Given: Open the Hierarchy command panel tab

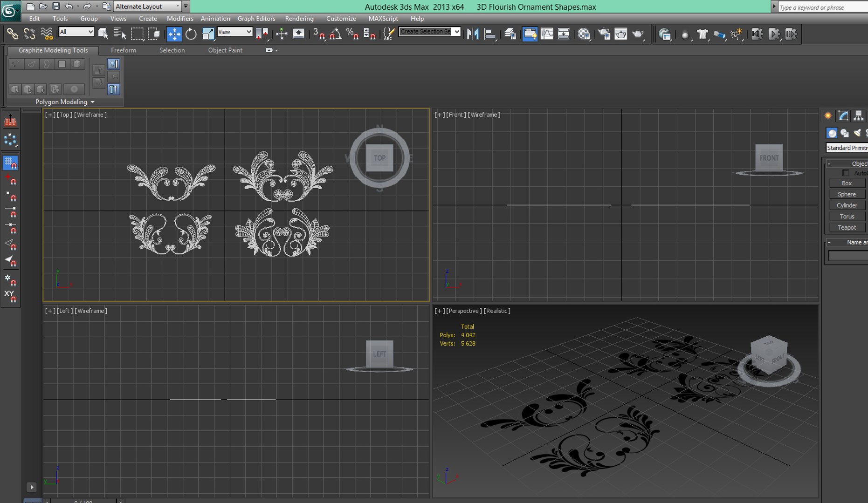Looking at the screenshot, I should pyautogui.click(x=858, y=116).
